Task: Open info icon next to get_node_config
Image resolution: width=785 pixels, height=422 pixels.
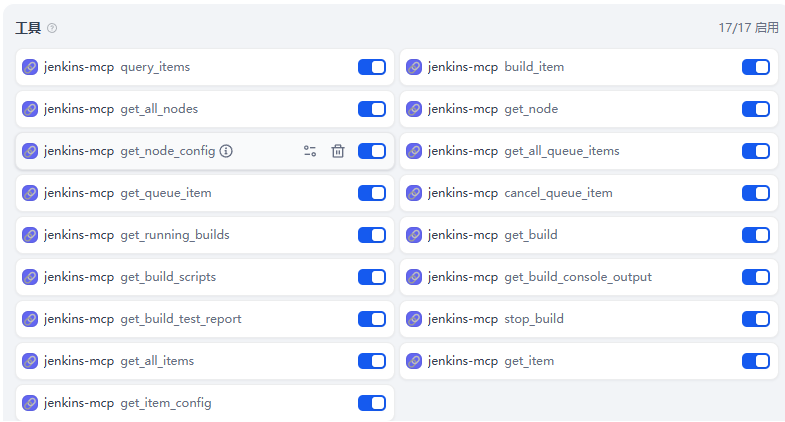Action: click(226, 151)
